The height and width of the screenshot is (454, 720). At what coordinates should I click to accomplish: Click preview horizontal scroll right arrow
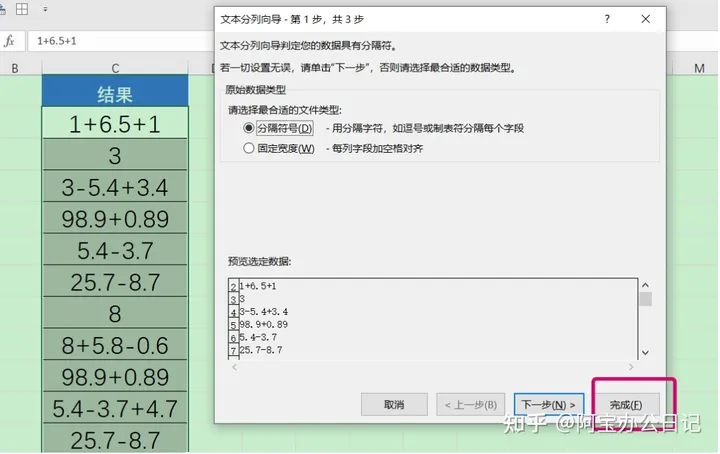pyautogui.click(x=632, y=367)
